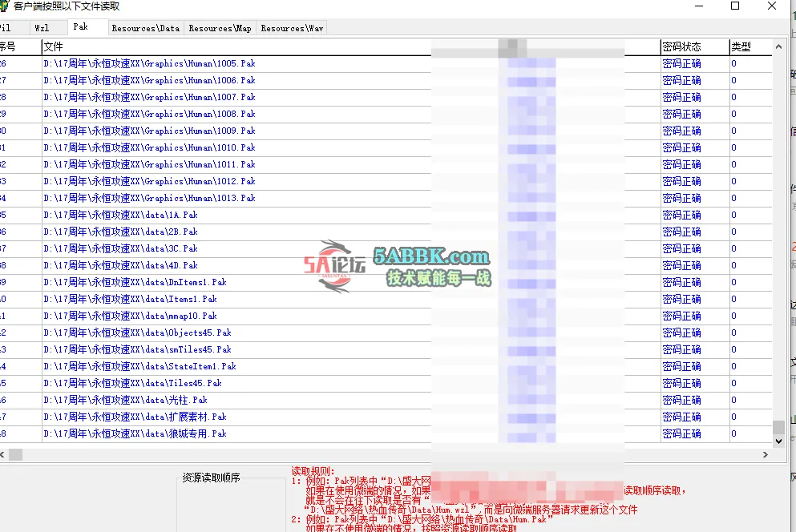796x532 pixels.
Task: Select row Graphics\Human\1012.Pak
Action: tap(386, 181)
